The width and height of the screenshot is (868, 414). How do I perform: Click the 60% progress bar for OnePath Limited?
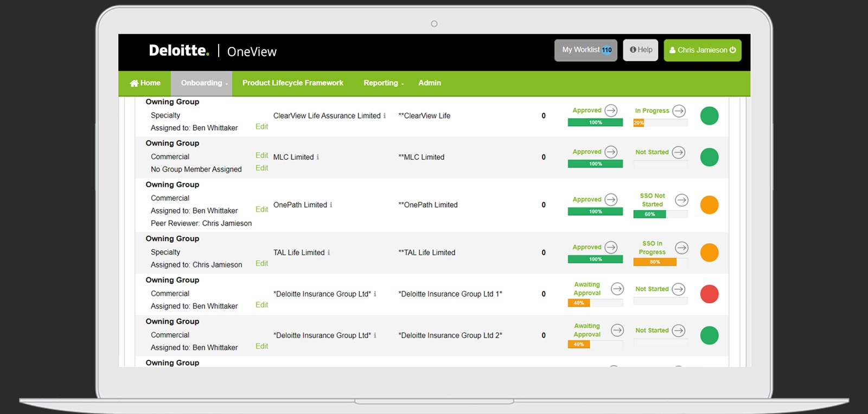click(x=660, y=214)
